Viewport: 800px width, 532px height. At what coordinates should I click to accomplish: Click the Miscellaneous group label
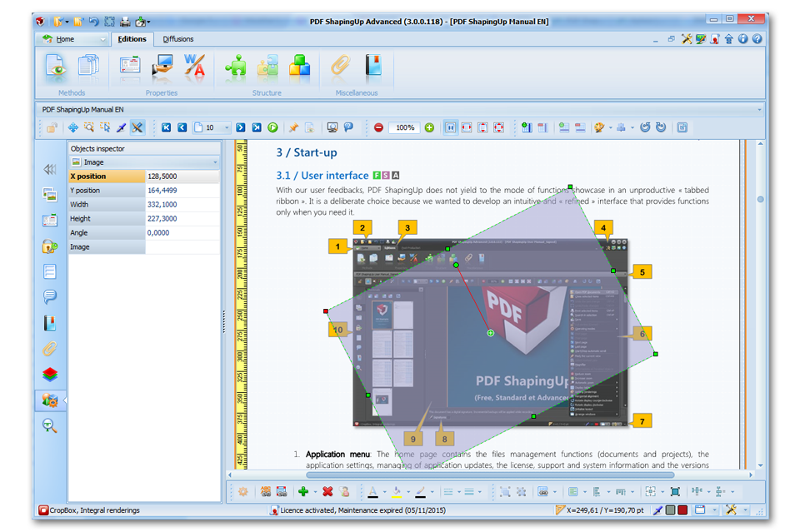pyautogui.click(x=357, y=92)
